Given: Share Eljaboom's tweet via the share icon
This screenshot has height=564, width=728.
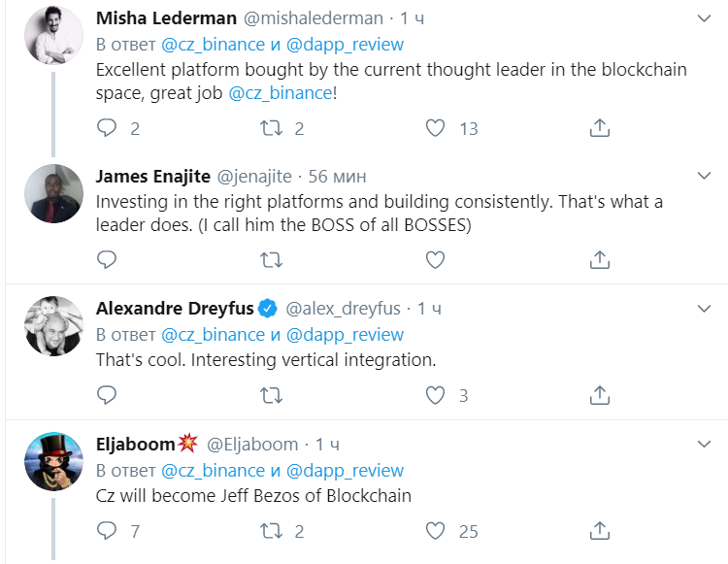Looking at the screenshot, I should click(x=600, y=531).
